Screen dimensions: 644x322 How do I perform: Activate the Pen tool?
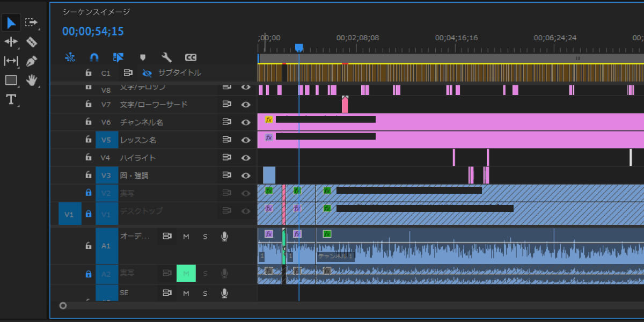pyautogui.click(x=31, y=61)
